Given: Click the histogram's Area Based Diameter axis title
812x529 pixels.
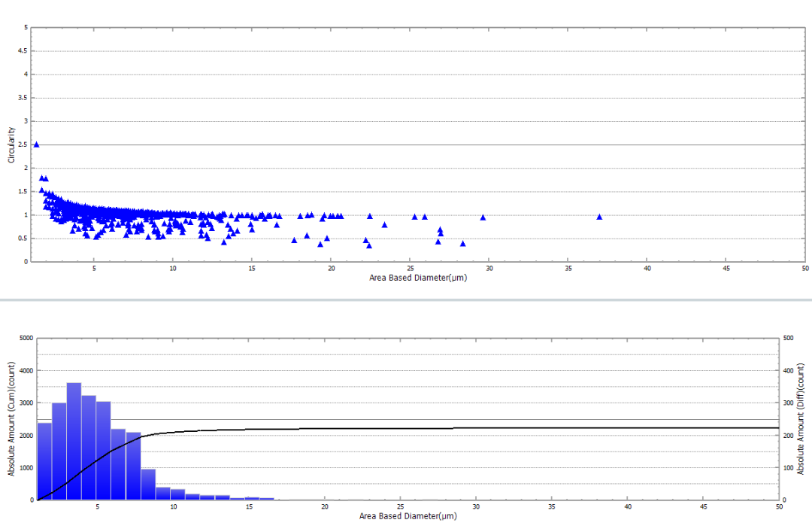Looking at the screenshot, I should [408, 515].
